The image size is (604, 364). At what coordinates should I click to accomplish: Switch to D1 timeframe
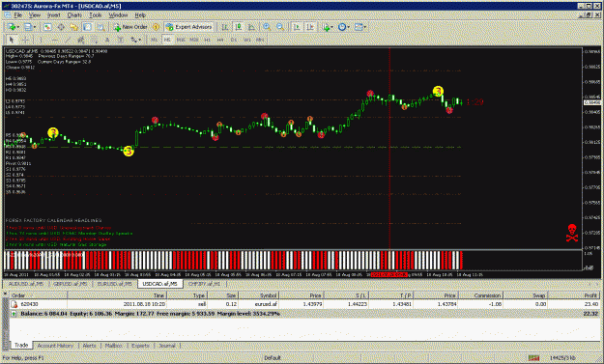(x=234, y=40)
